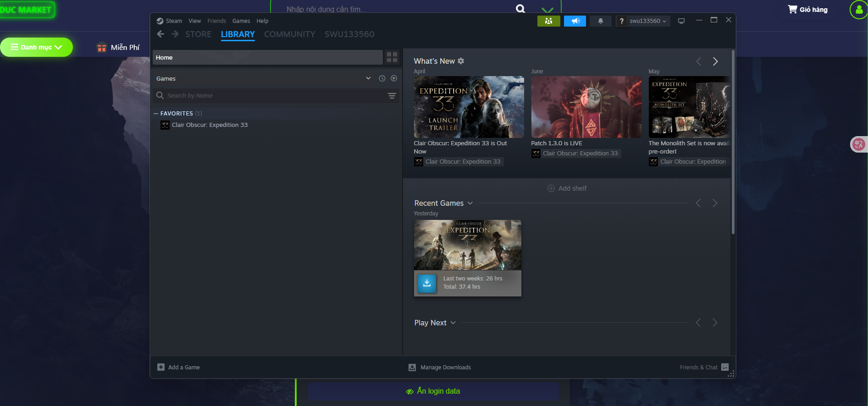This screenshot has width=868, height=406.
Task: Click Add a Game button
Action: pyautogui.click(x=179, y=368)
